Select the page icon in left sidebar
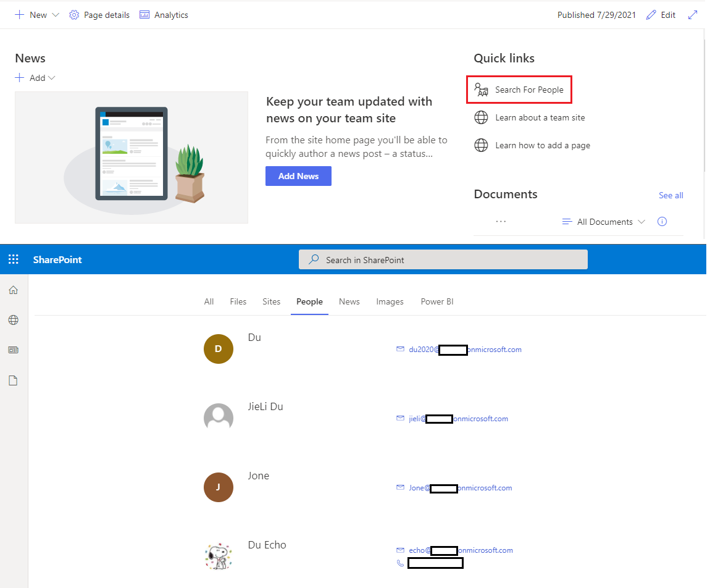 [x=13, y=380]
